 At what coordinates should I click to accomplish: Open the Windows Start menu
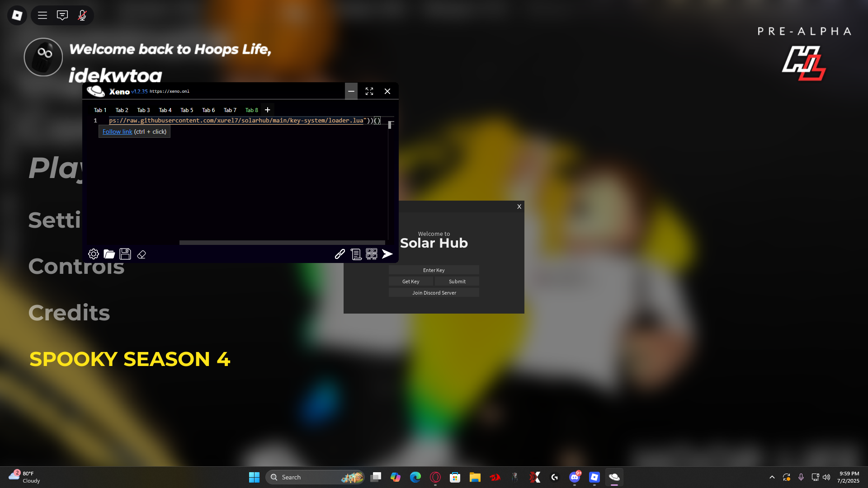[254, 477]
